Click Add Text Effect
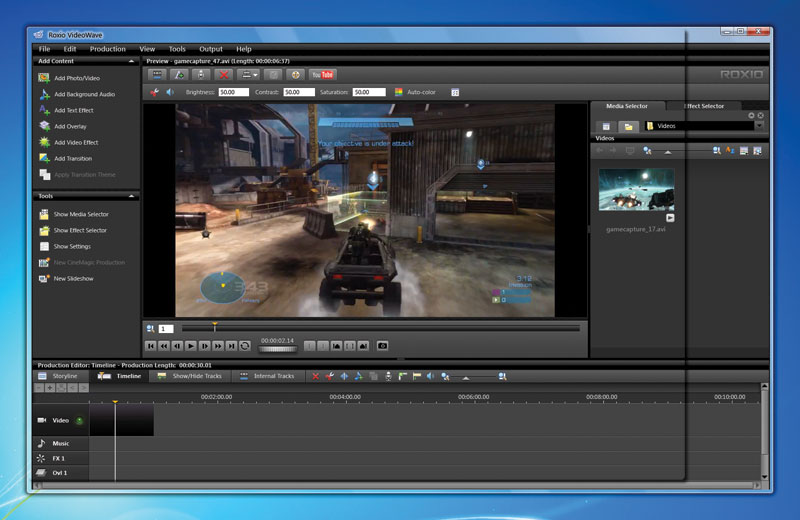 coord(73,110)
